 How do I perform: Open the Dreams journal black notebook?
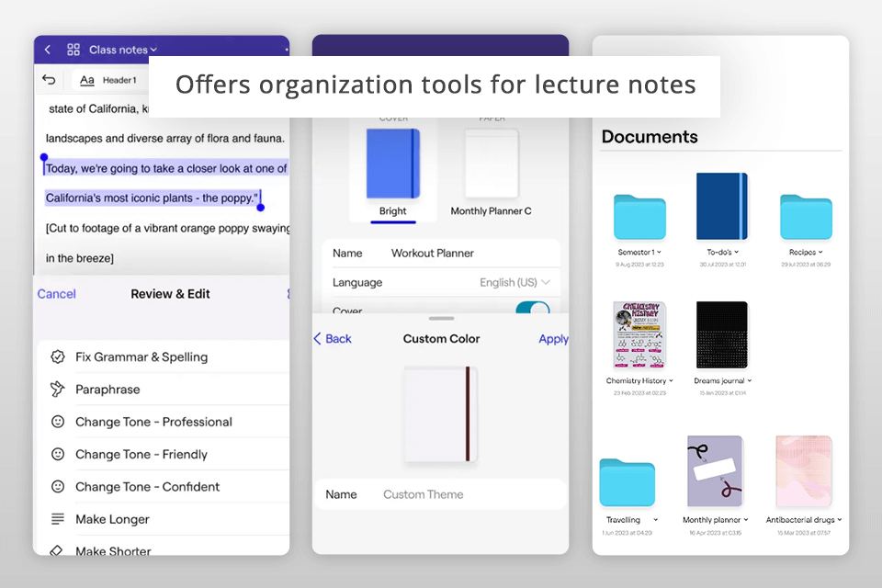pyautogui.click(x=722, y=334)
